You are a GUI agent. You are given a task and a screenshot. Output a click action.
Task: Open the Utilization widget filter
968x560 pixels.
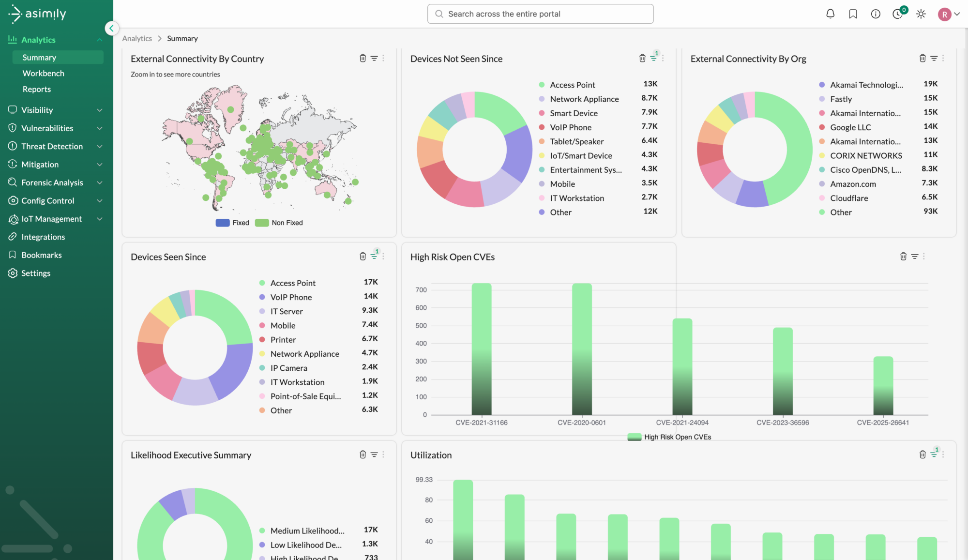tap(934, 454)
